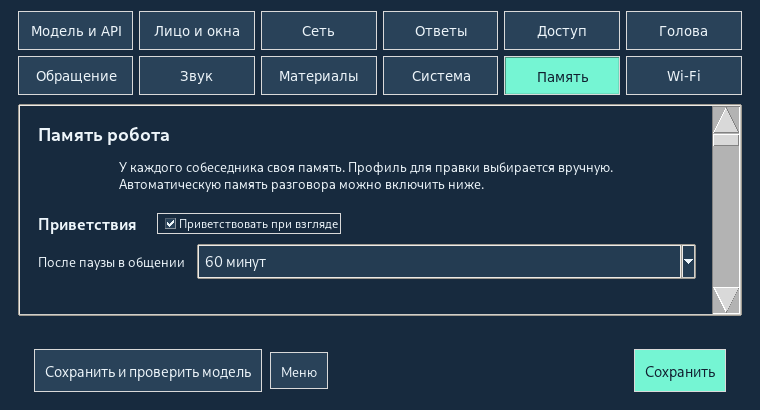The image size is (760, 410).
Task: Open the Wi-Fi tab
Action: tap(683, 76)
